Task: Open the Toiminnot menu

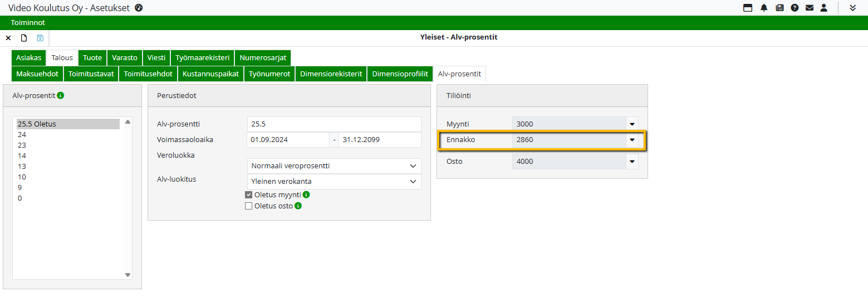Action: tap(28, 23)
